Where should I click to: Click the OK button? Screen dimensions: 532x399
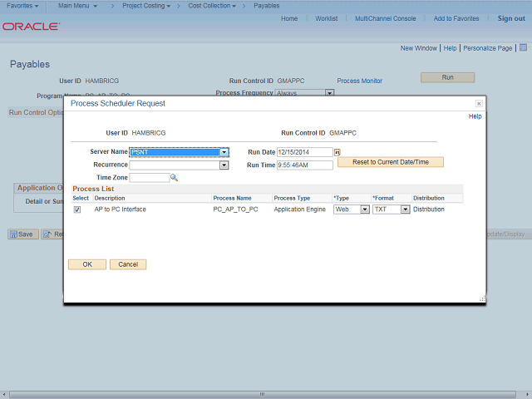click(86, 264)
